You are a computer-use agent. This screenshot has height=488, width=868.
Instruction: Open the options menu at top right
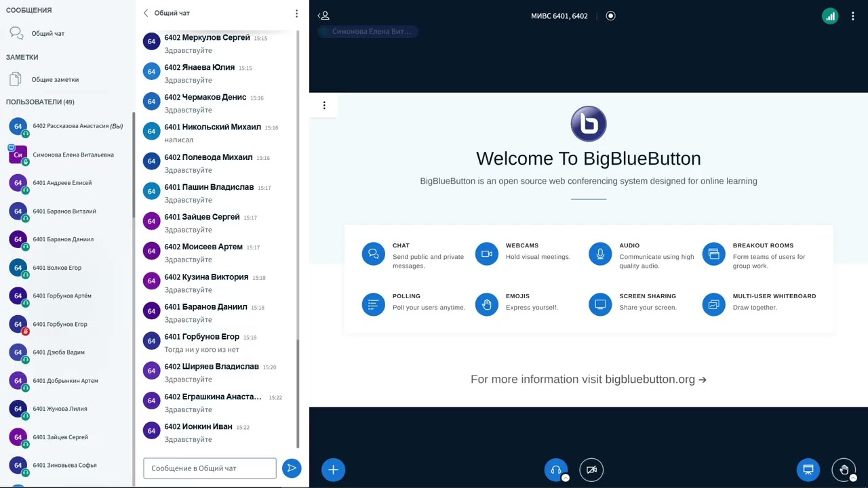click(853, 16)
